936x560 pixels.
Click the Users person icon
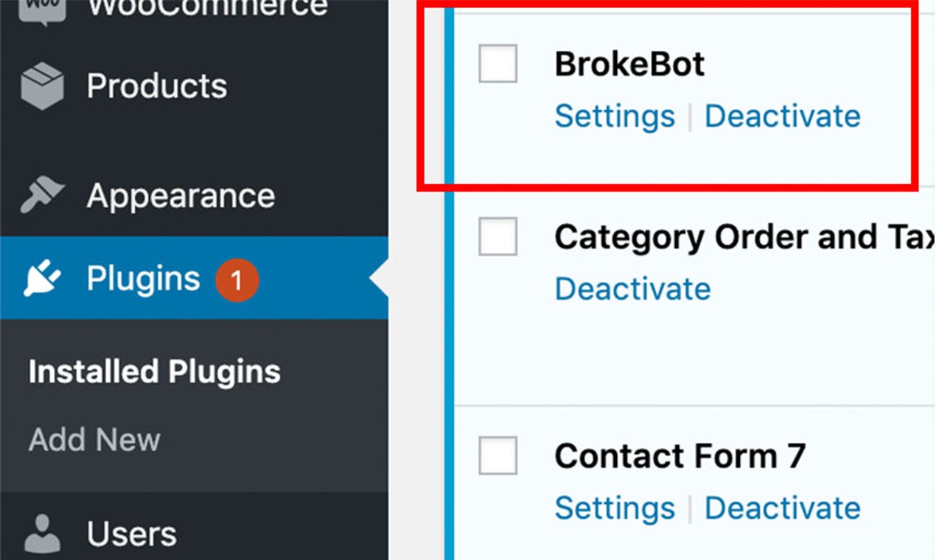click(42, 531)
